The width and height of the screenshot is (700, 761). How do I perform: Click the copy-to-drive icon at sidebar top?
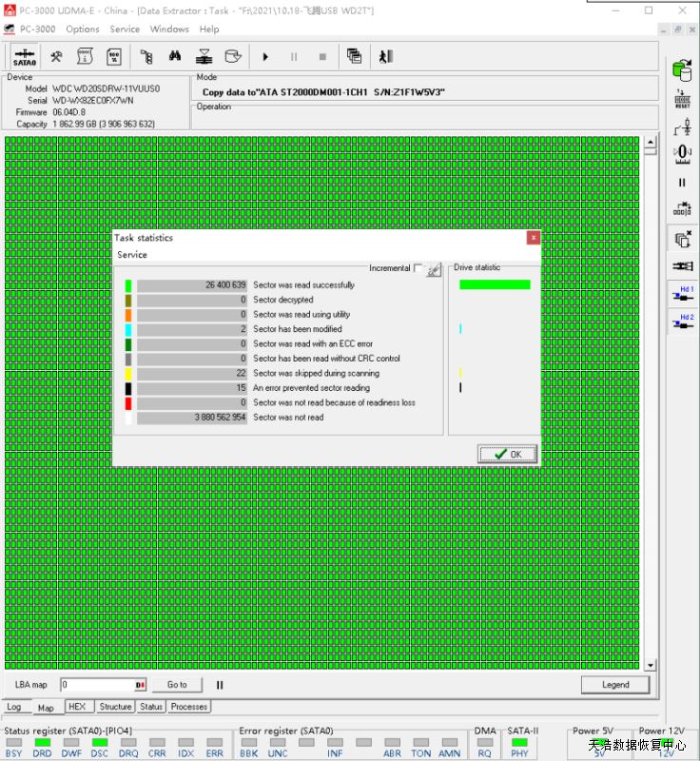click(682, 69)
